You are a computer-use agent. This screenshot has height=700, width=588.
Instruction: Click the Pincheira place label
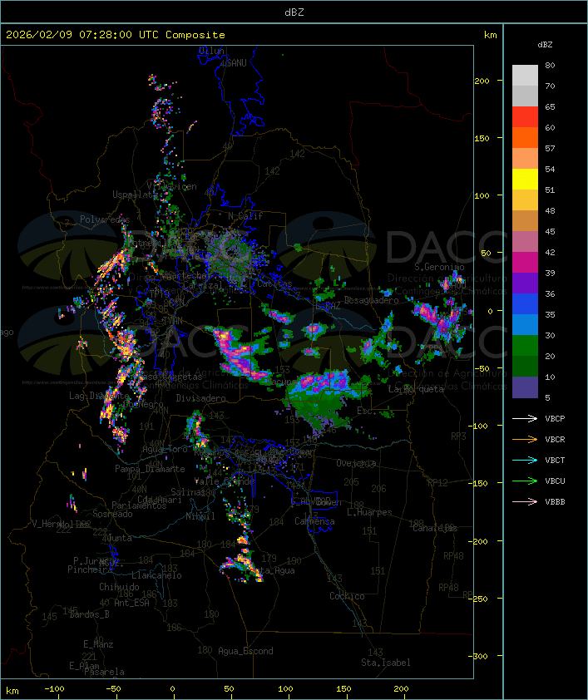click(90, 569)
